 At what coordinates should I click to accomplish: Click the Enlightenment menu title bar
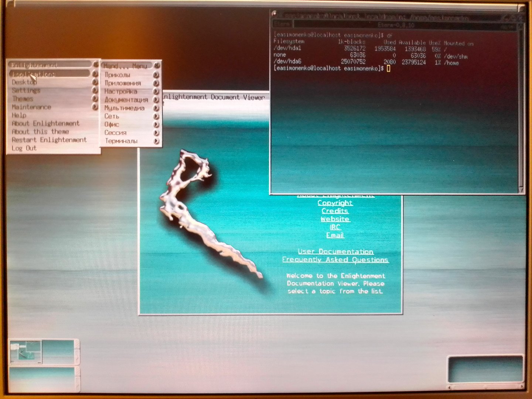coord(50,65)
